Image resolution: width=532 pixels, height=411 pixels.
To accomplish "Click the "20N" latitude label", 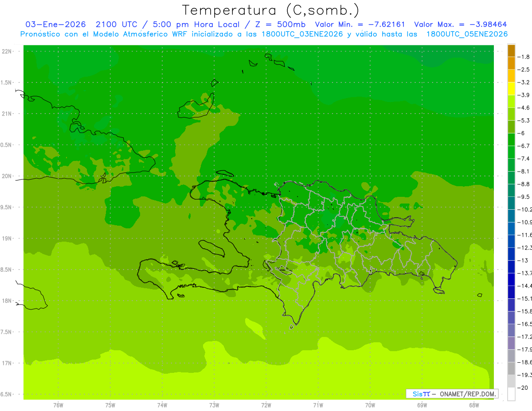I will 7,176.
